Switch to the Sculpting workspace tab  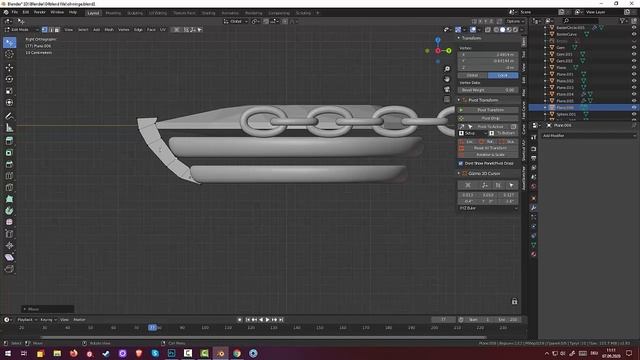[135, 13]
